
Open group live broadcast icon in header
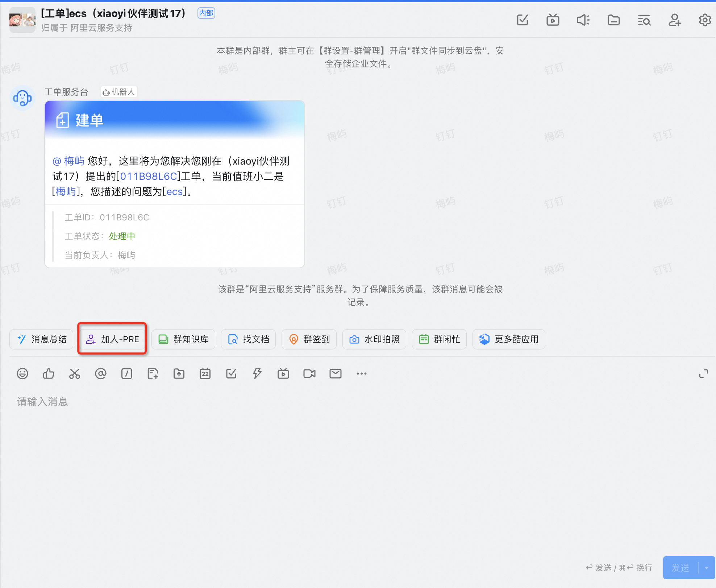click(553, 20)
